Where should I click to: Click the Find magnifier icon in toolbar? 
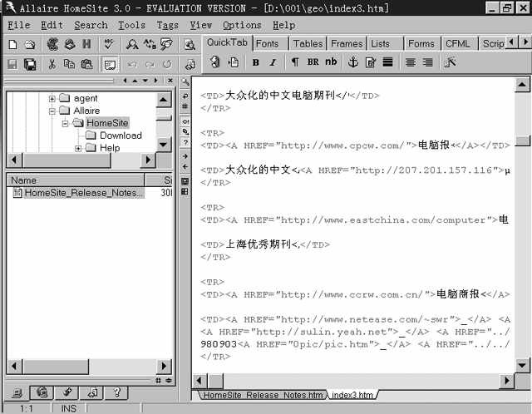coord(131,44)
